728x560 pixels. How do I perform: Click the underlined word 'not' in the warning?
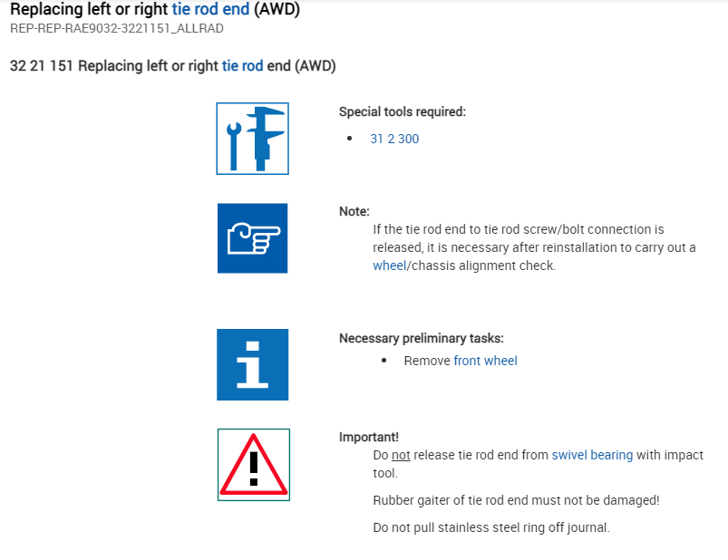click(x=402, y=455)
